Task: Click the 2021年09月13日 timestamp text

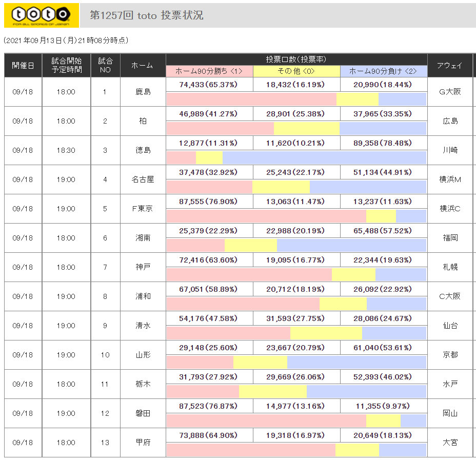Action: 66,40
